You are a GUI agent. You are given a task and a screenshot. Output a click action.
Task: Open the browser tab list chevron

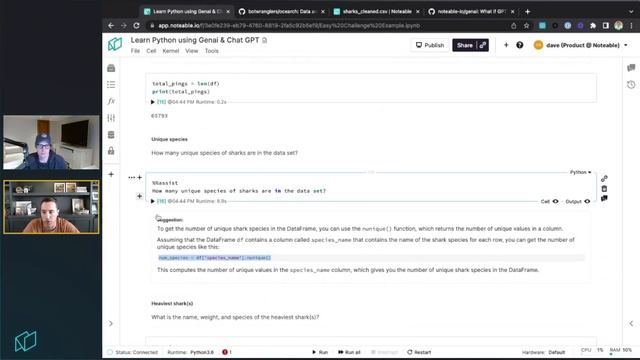point(631,12)
